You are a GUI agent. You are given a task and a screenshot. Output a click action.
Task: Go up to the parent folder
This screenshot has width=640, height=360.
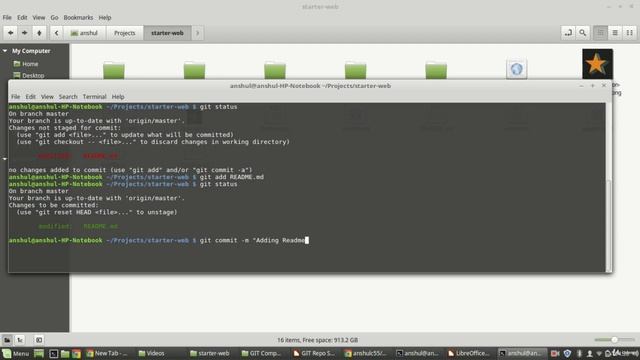coord(39,33)
